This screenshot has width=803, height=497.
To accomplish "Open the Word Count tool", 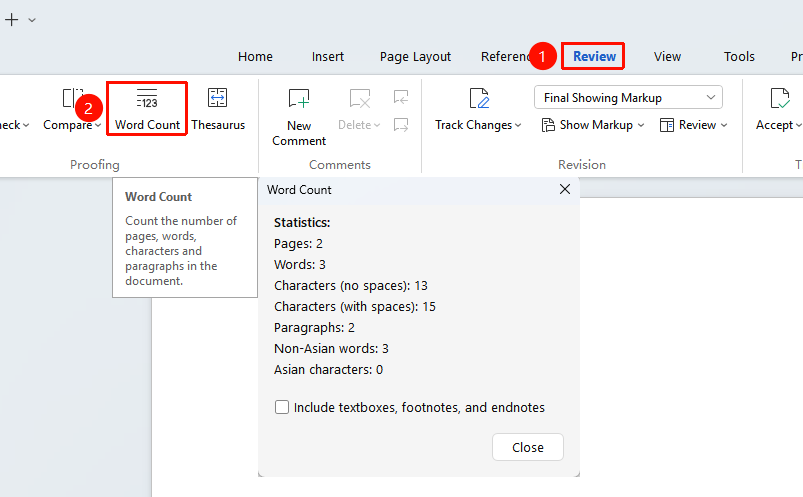I will pos(147,109).
